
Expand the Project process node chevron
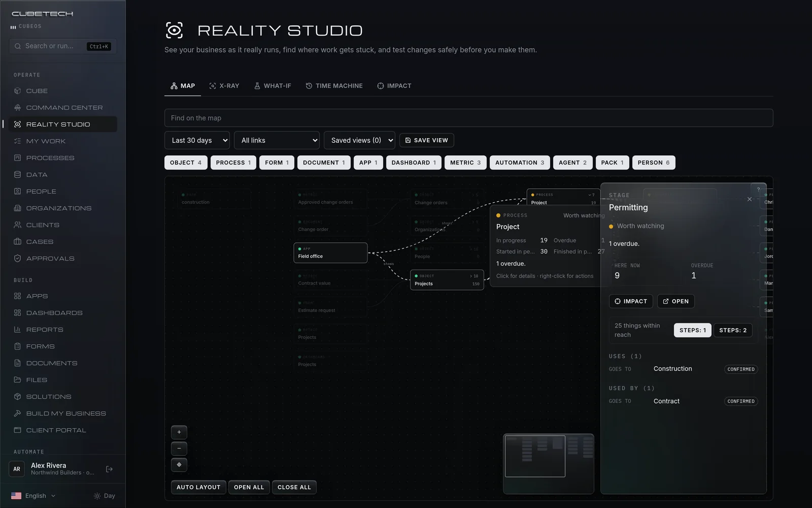(591, 195)
